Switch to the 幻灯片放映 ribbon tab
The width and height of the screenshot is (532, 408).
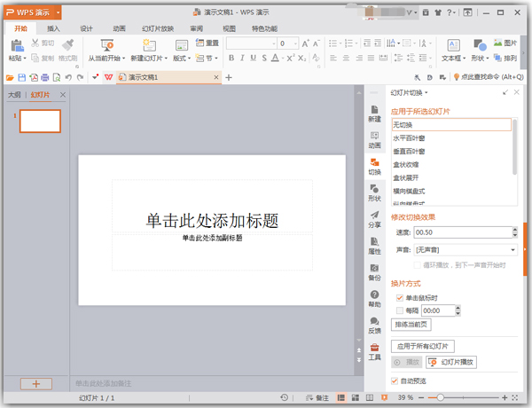[158, 28]
